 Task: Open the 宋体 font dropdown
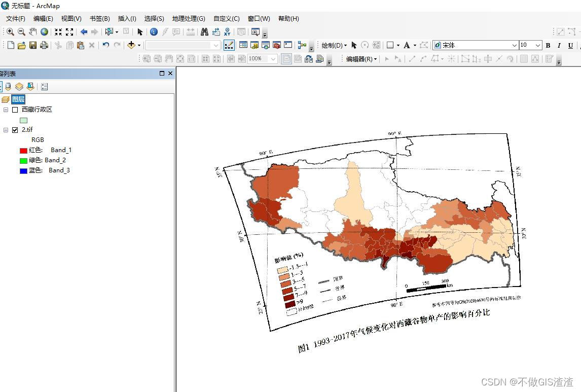click(514, 45)
